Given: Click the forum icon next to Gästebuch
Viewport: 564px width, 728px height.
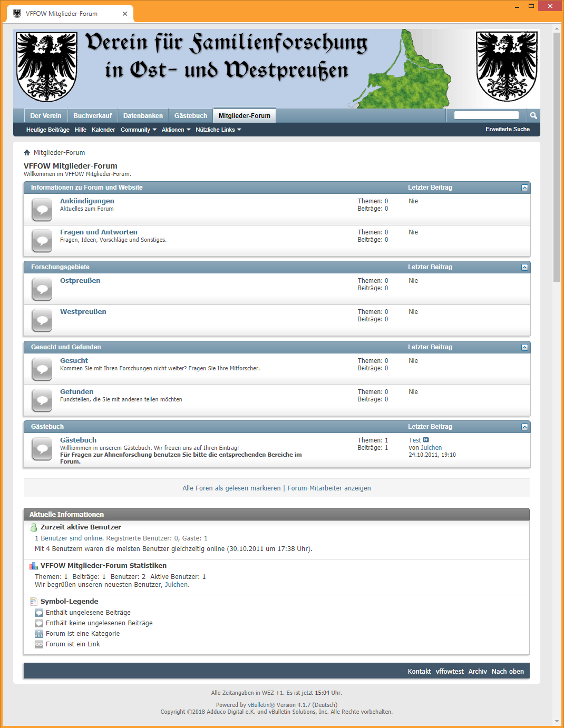Looking at the screenshot, I should 42,449.
